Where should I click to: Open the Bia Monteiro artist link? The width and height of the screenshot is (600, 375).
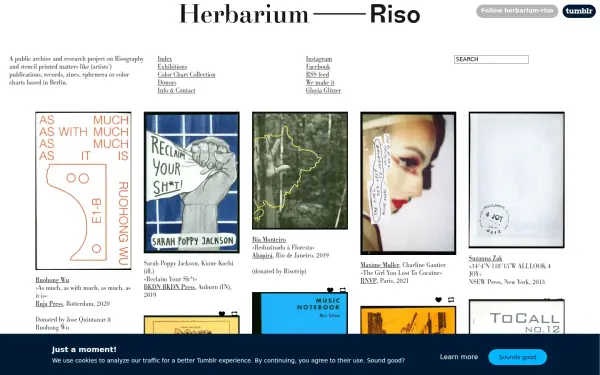[269, 240]
